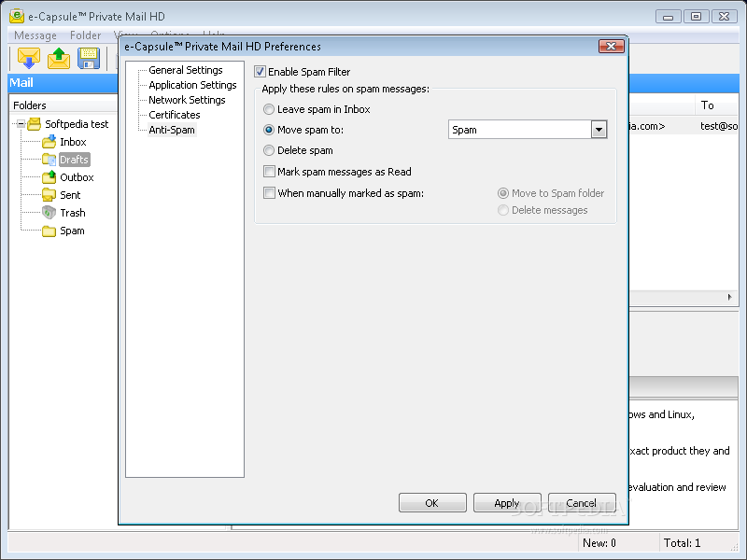Select Move spam to radio button
This screenshot has height=560, width=747.
(x=269, y=130)
